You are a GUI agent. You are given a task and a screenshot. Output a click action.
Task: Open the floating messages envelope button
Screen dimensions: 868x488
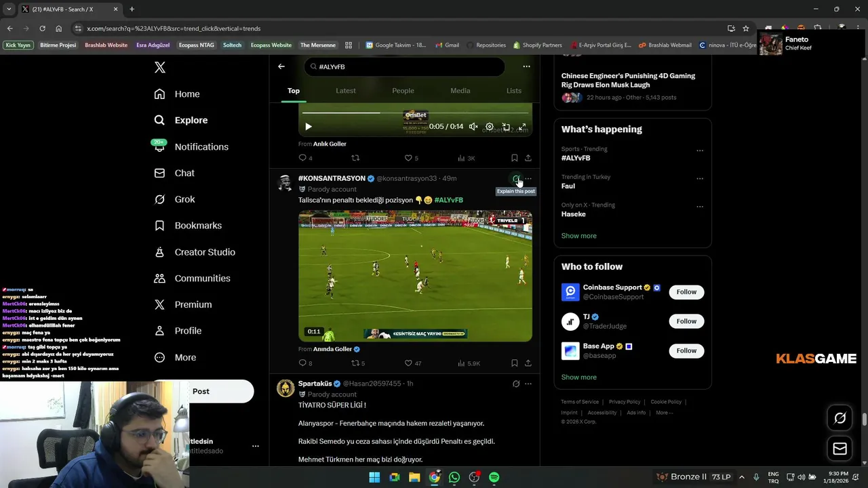[840, 449]
